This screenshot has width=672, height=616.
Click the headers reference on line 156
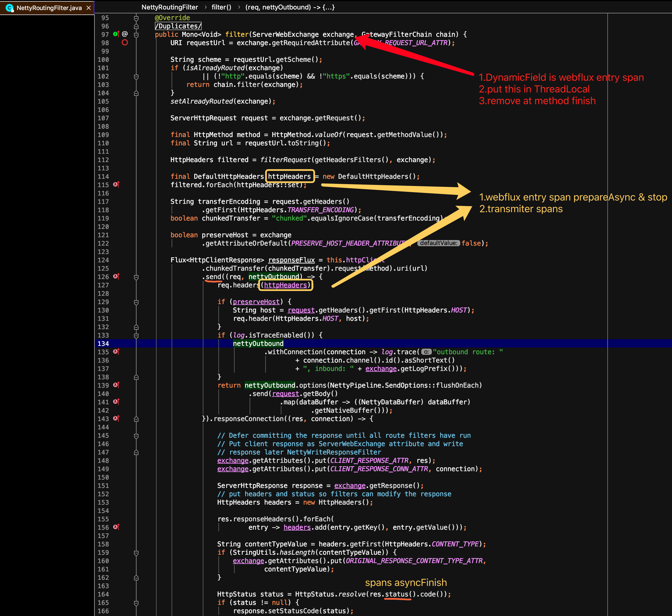[297, 527]
